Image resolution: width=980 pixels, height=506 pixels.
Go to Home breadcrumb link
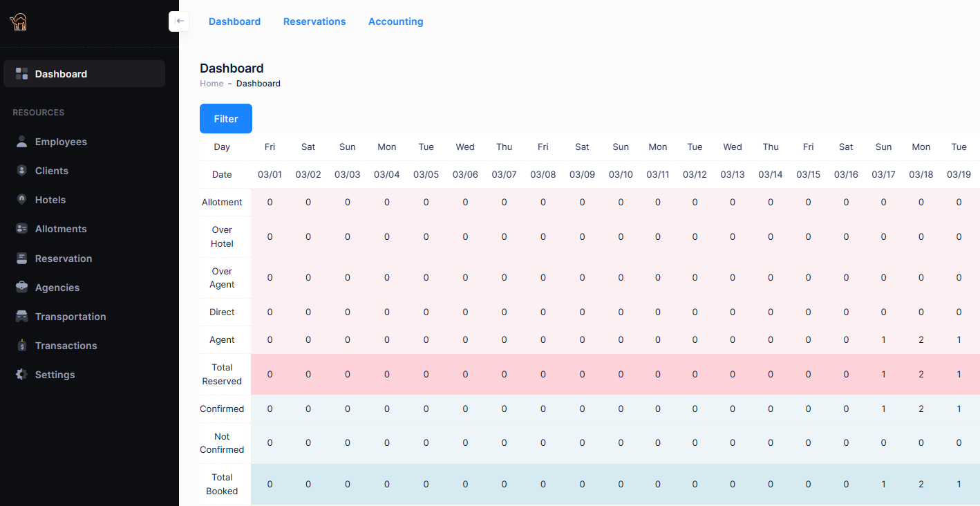click(x=211, y=84)
